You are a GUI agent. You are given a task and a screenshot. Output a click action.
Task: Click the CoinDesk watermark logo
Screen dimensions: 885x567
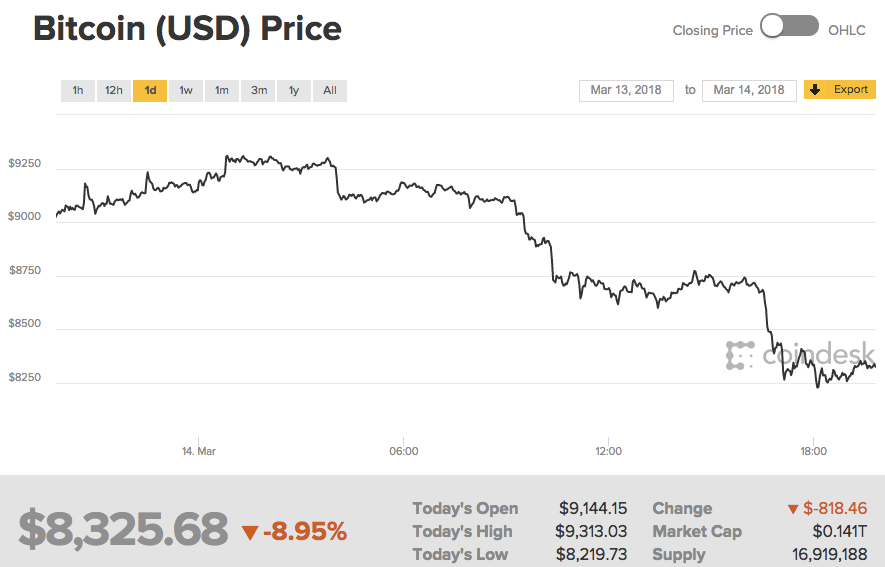(800, 355)
